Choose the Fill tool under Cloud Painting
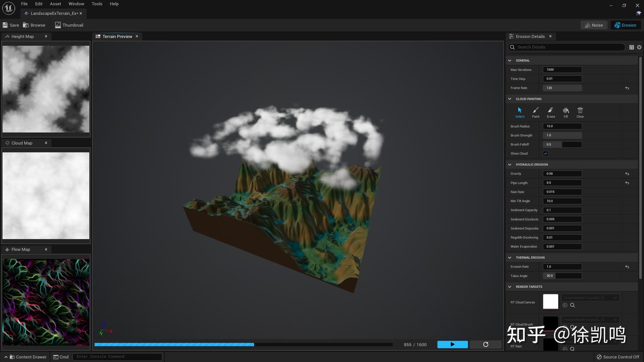Image resolution: width=644 pixels, height=362 pixels. (x=566, y=112)
